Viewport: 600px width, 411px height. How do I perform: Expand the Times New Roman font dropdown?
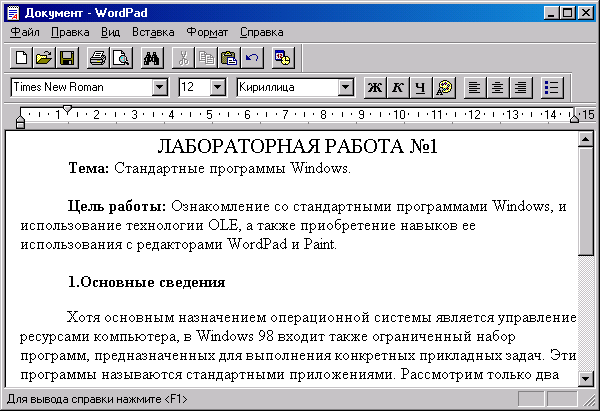click(x=160, y=88)
